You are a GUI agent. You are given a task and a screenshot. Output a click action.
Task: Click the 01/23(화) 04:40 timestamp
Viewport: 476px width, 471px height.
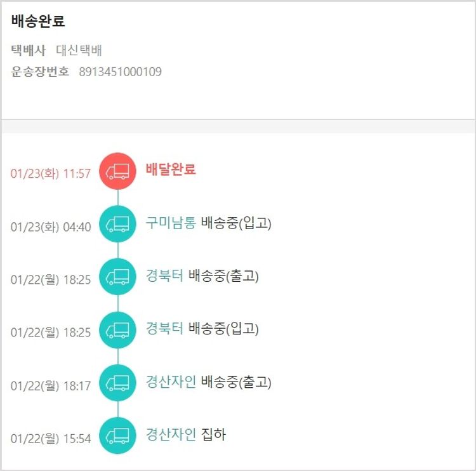click(x=51, y=227)
